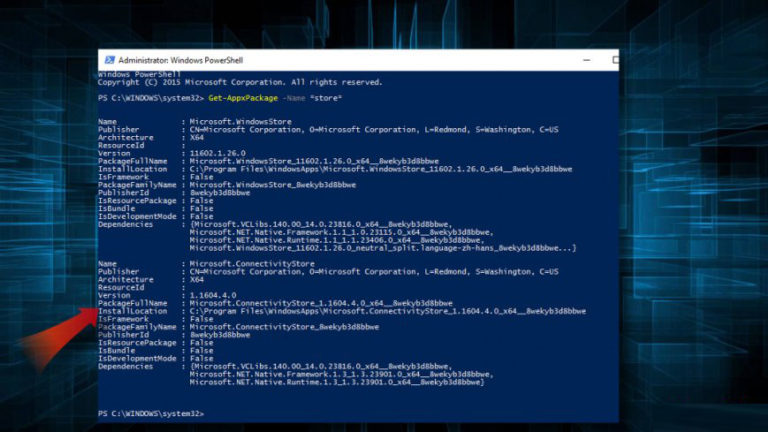This screenshot has width=768, height=432.
Task: Click the *store* argument in the command
Action: tap(327, 98)
